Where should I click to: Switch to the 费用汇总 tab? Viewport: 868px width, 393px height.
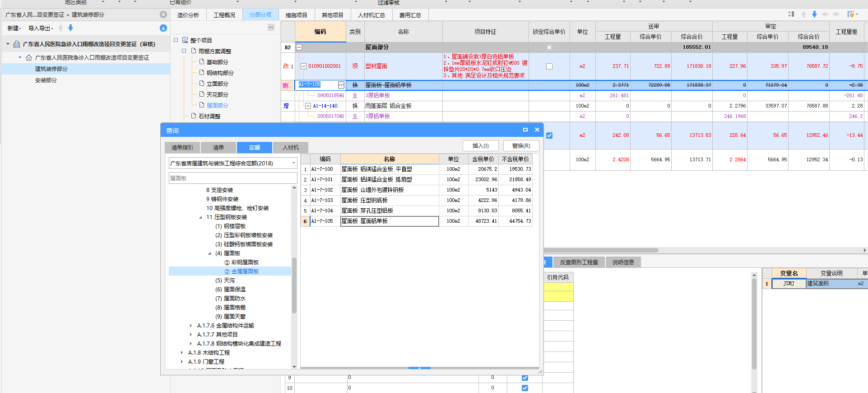410,15
